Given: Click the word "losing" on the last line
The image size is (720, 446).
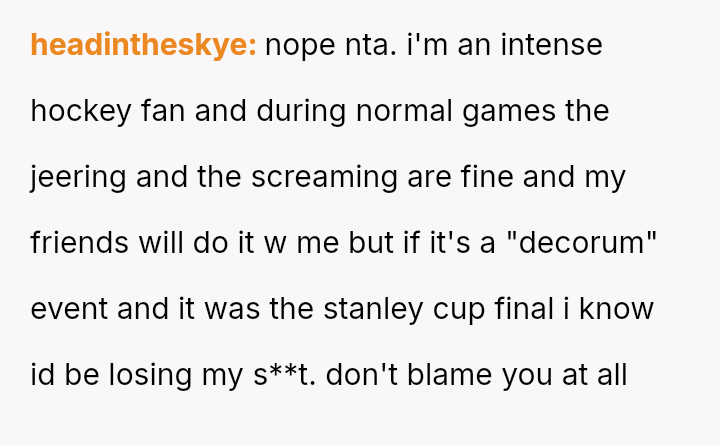Looking at the screenshot, I should coord(171,375).
